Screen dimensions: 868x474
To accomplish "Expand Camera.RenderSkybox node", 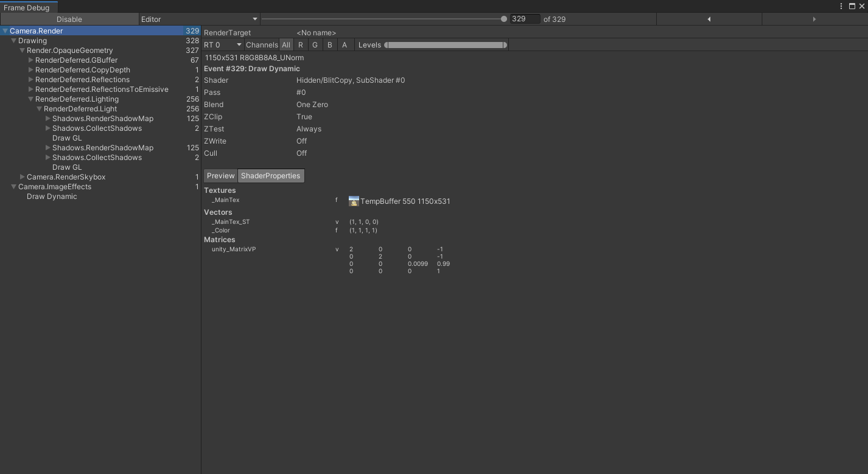I will click(x=23, y=177).
